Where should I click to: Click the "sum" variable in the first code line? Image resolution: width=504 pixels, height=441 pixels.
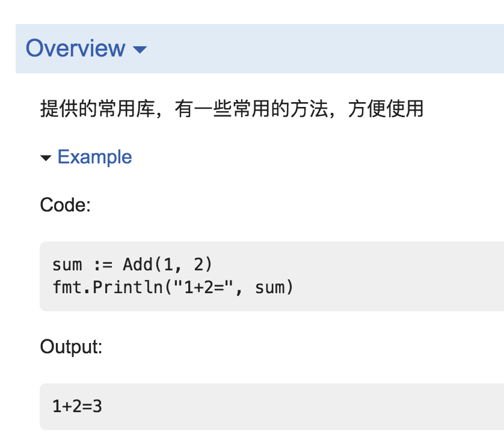pyautogui.click(x=67, y=265)
